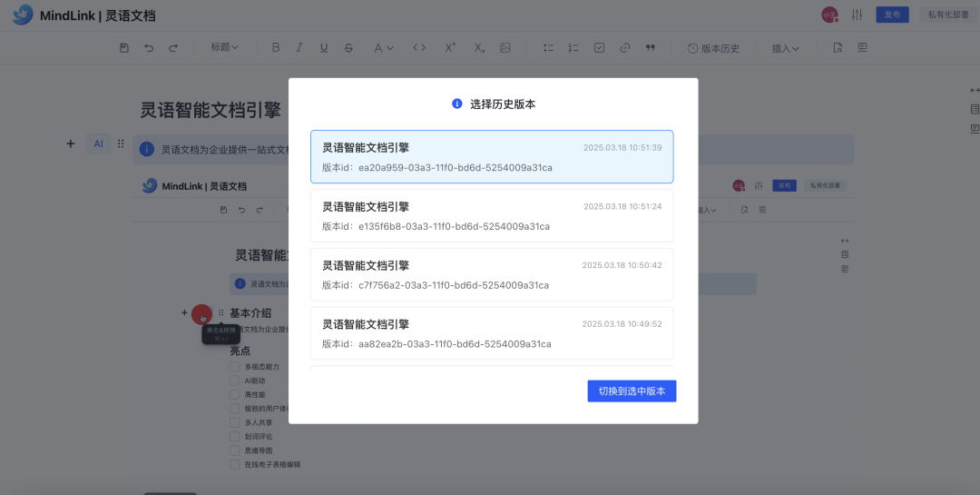
Task: Toggle underline formatting
Action: (x=324, y=47)
